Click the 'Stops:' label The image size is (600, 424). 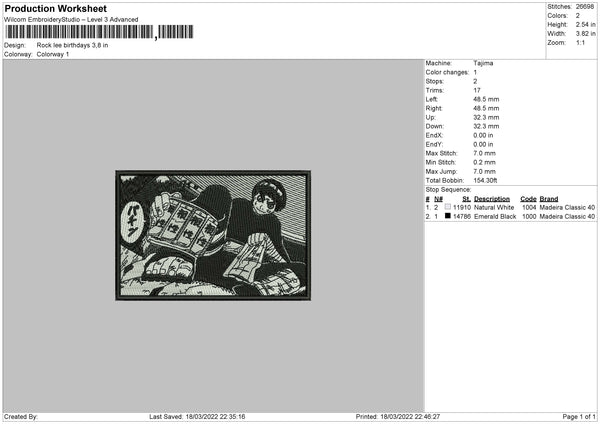pos(435,82)
